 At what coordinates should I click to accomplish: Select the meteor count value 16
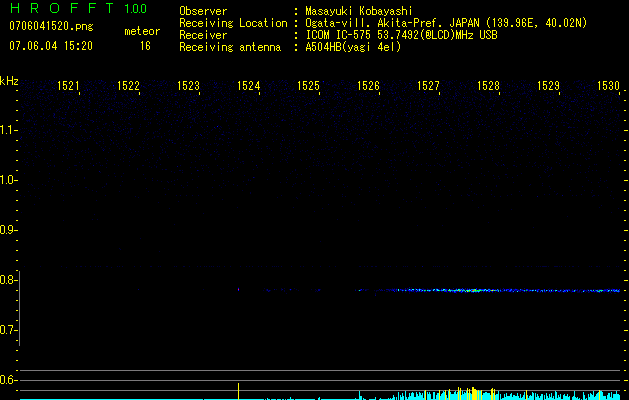click(x=145, y=46)
